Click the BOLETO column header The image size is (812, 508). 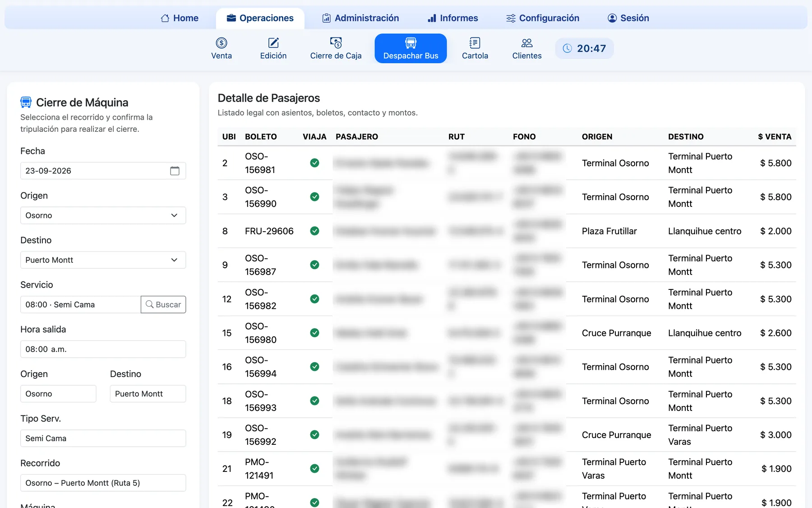(x=261, y=137)
